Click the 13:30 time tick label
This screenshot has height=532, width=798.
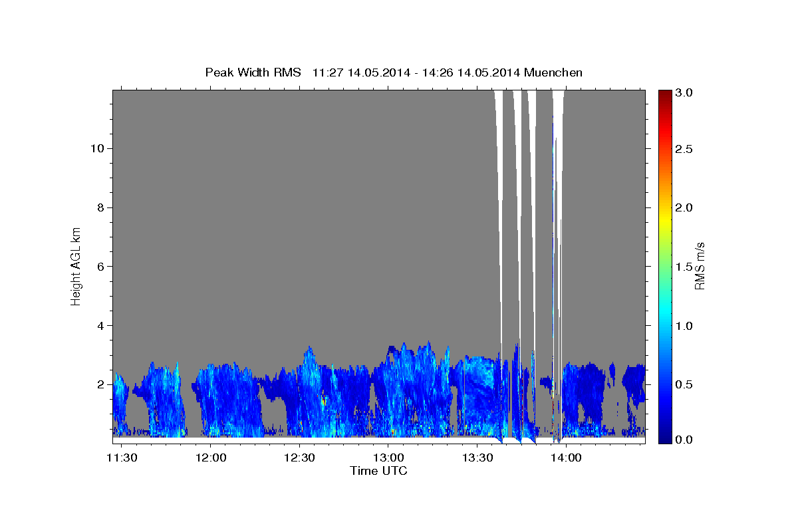[x=477, y=458]
